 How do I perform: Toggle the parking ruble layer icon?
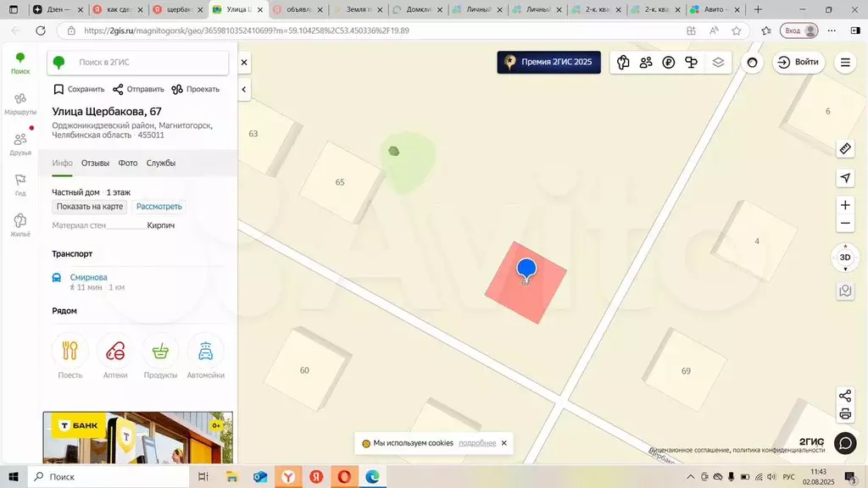669,63
